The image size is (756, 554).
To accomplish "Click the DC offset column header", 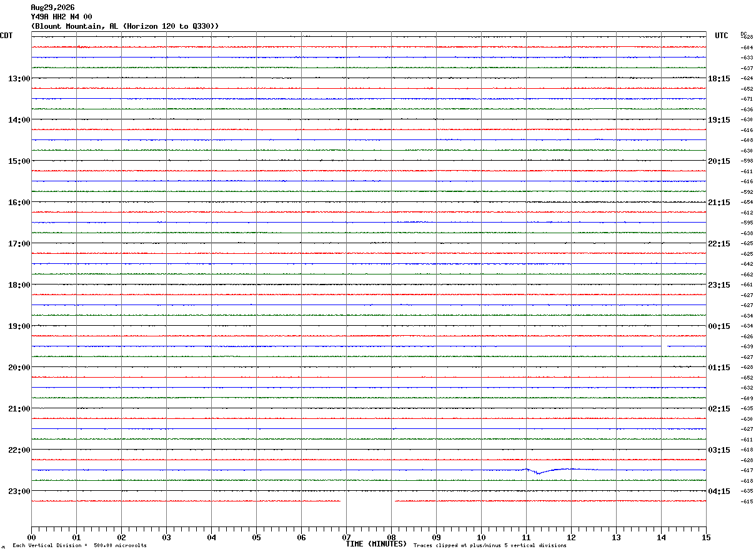I will pyautogui.click(x=744, y=33).
